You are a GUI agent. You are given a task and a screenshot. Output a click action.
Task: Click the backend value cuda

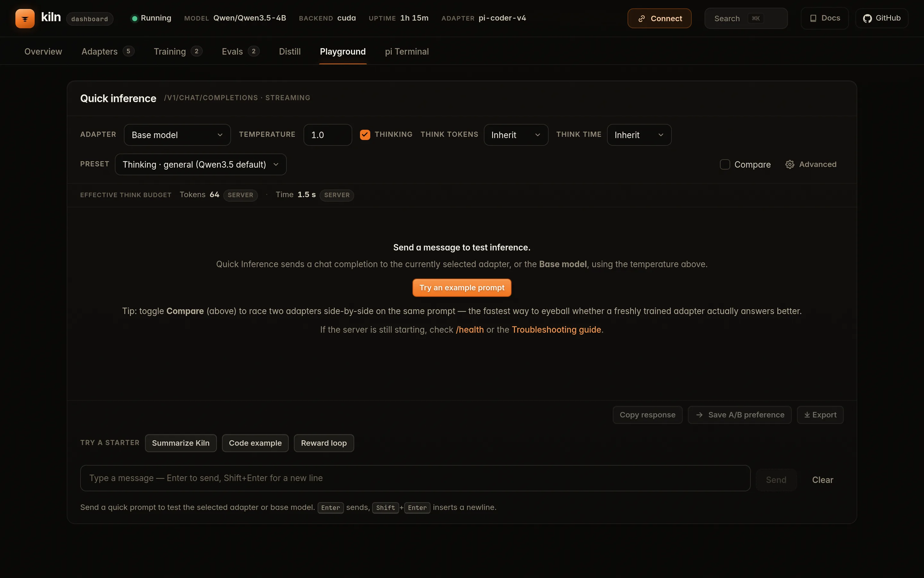pyautogui.click(x=346, y=18)
